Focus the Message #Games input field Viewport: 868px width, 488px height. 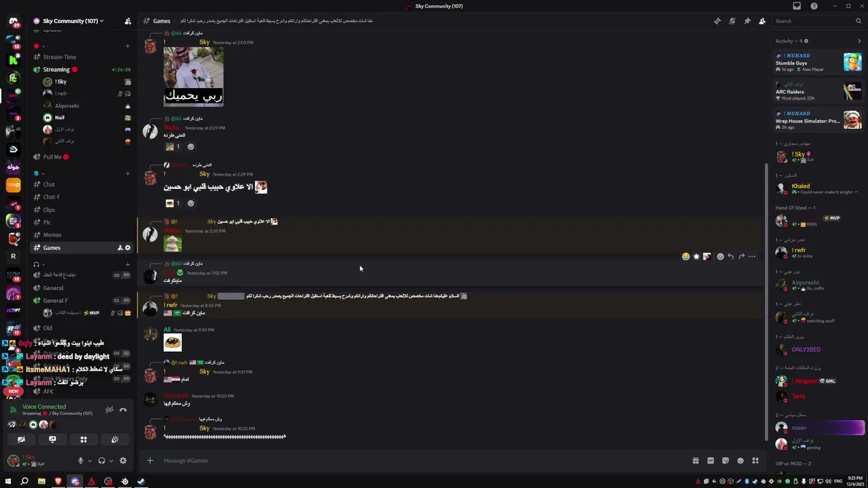pyautogui.click(x=420, y=461)
